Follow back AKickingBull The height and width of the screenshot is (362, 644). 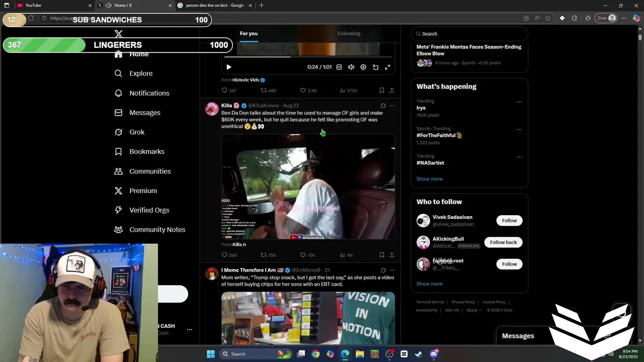click(x=503, y=242)
